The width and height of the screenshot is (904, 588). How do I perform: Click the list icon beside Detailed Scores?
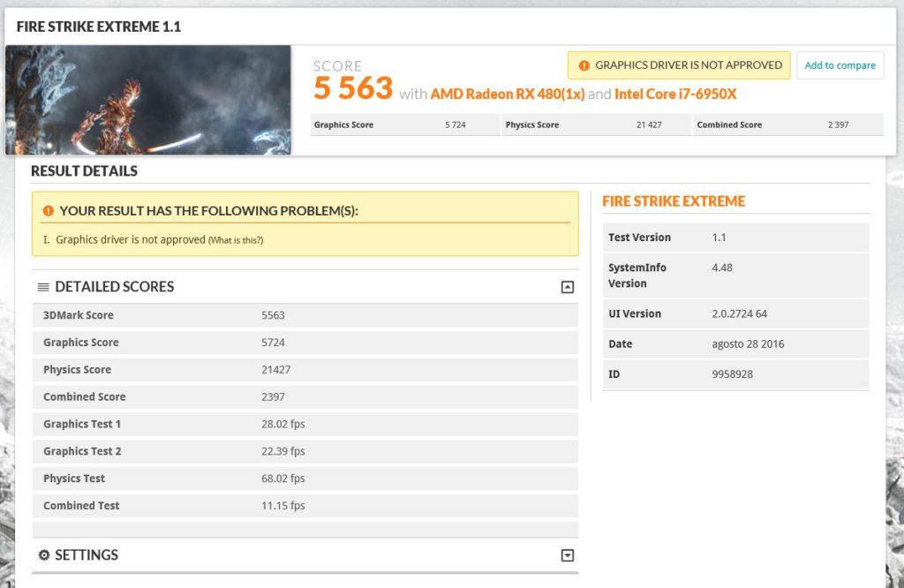coord(43,287)
